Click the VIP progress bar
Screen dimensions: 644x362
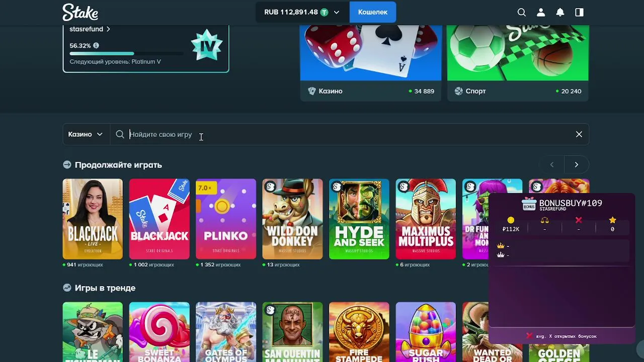pyautogui.click(x=126, y=53)
